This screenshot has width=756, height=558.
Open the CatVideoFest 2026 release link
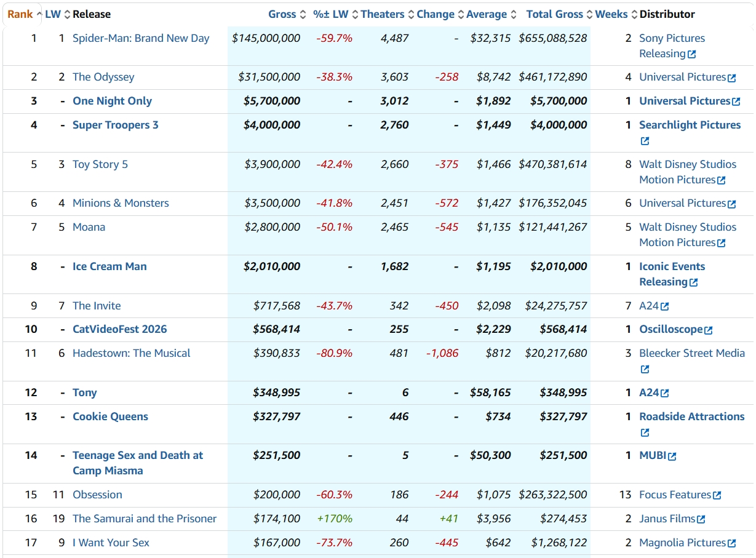tap(120, 329)
